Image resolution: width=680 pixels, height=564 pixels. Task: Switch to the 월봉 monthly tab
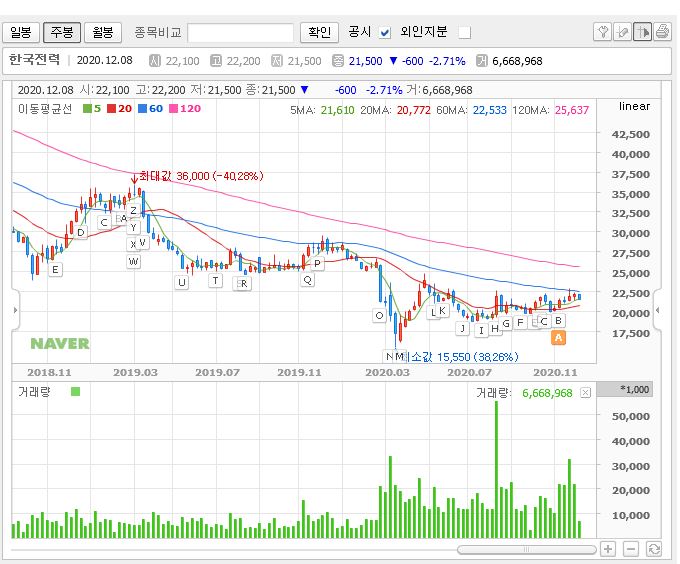click(103, 33)
